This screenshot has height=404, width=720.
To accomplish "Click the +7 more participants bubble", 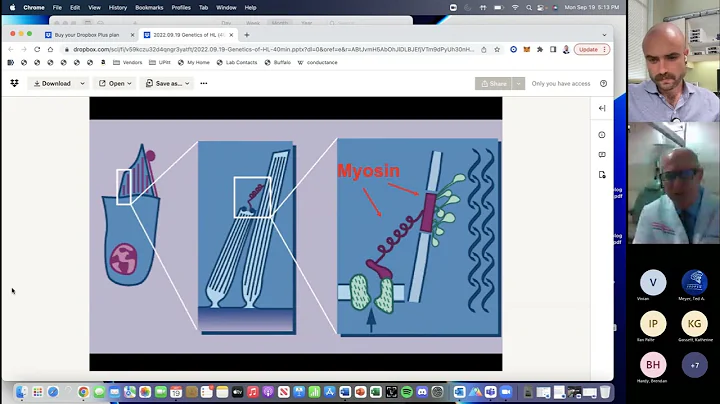I will click(694, 365).
